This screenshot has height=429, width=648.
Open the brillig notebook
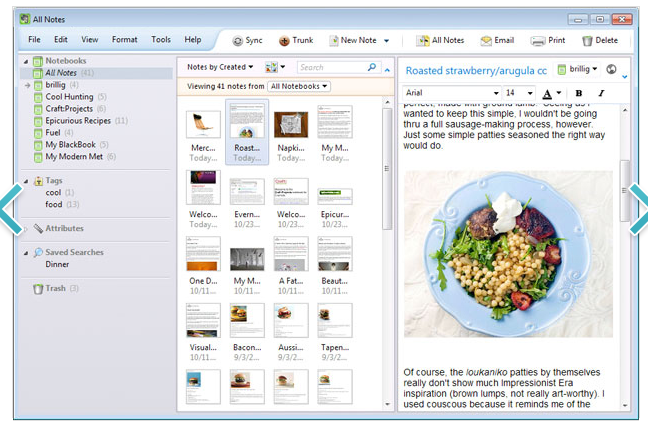point(55,85)
